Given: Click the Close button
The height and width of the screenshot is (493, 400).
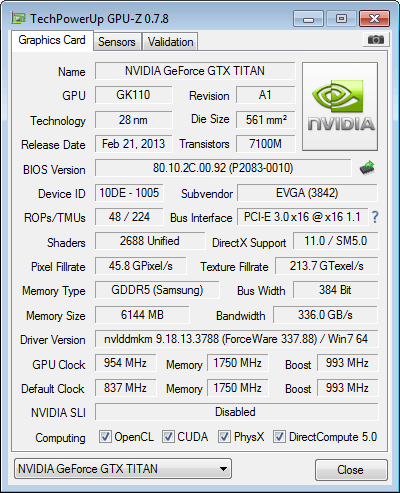Looking at the screenshot, I should tap(351, 470).
